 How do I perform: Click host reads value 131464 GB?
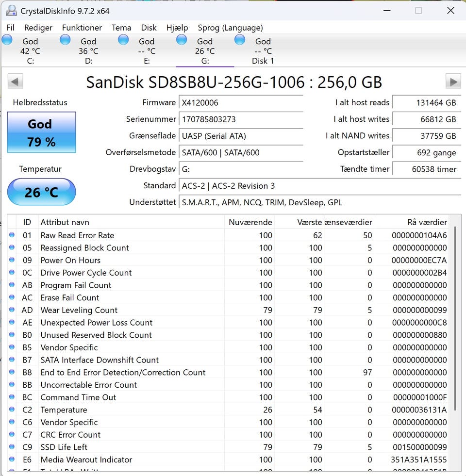427,102
